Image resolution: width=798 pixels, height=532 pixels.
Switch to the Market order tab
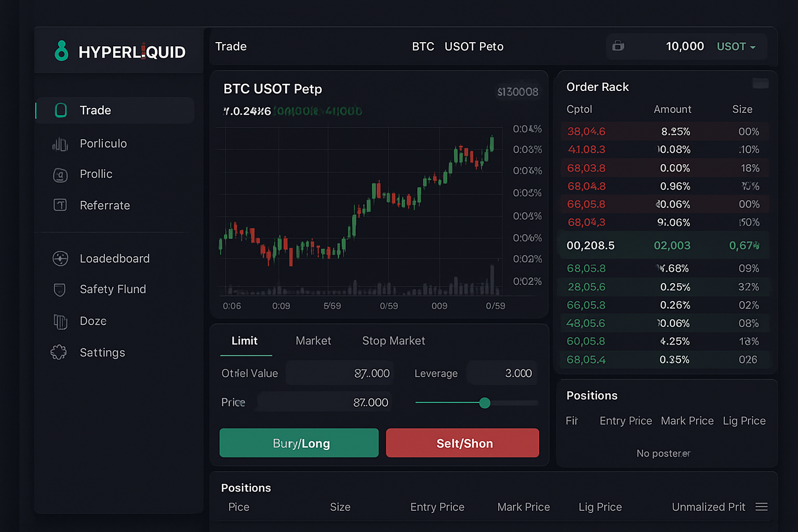313,341
